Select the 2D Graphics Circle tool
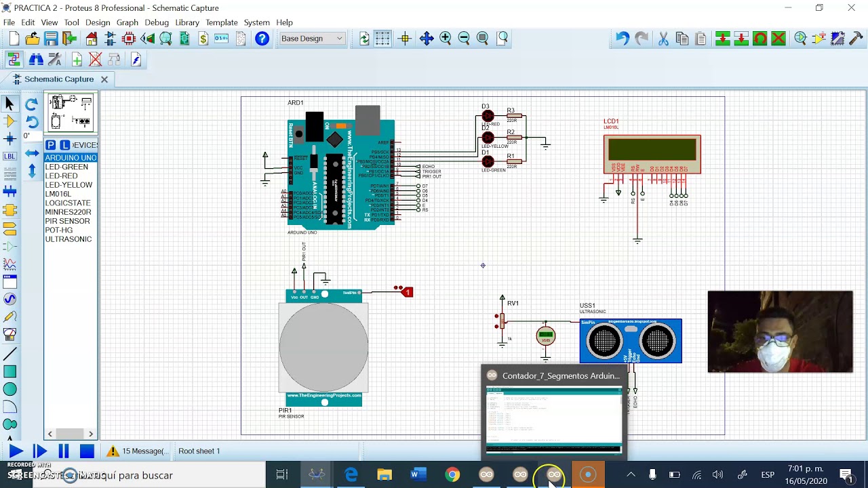Screen dimensions: 868x488 (9, 389)
